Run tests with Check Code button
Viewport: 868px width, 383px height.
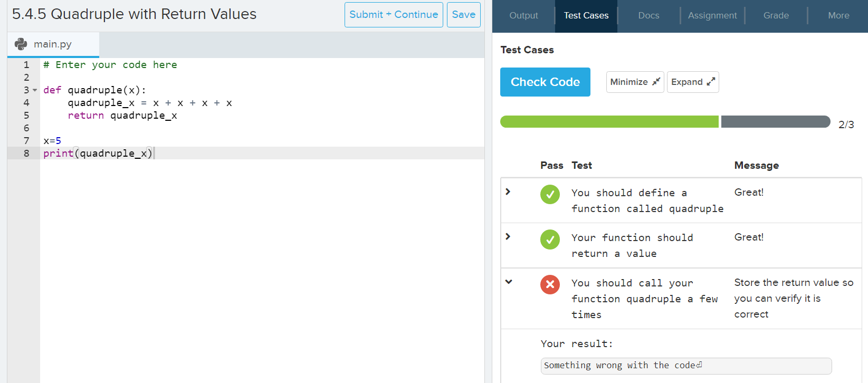pyautogui.click(x=545, y=82)
